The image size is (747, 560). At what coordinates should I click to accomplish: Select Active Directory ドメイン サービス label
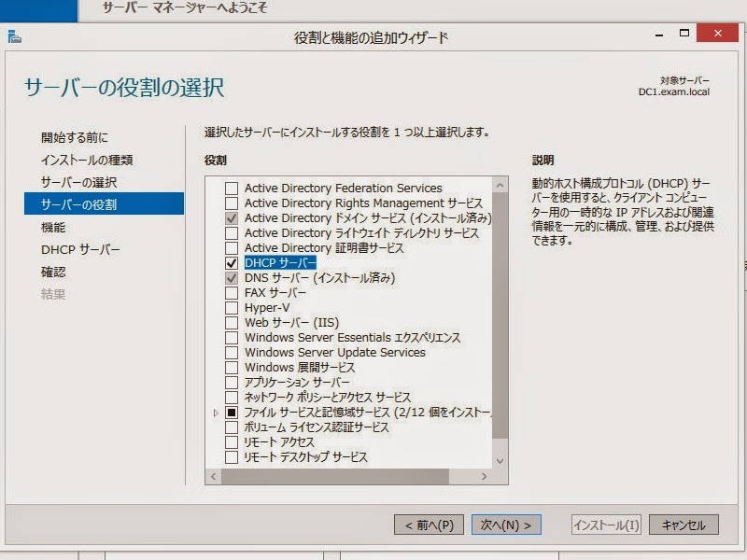click(368, 218)
